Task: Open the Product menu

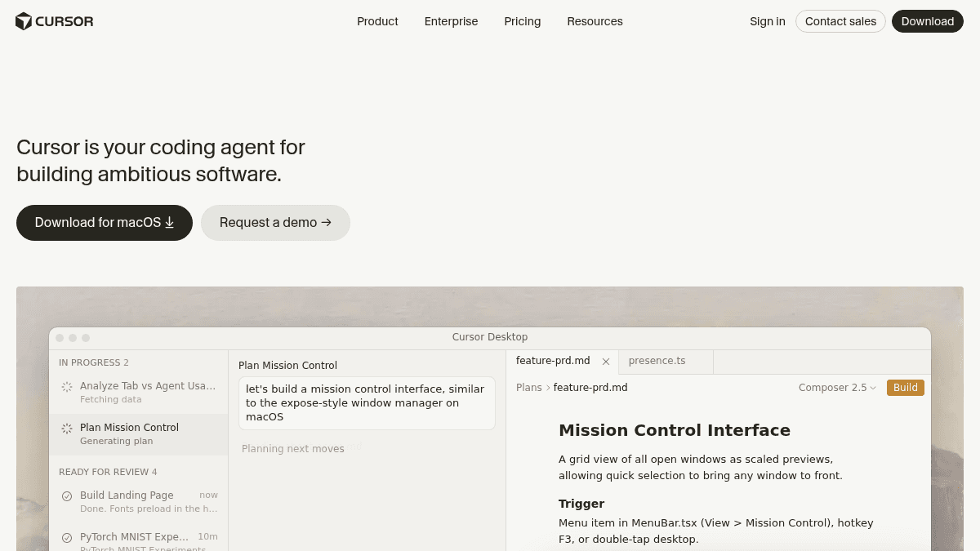Action: (x=377, y=21)
